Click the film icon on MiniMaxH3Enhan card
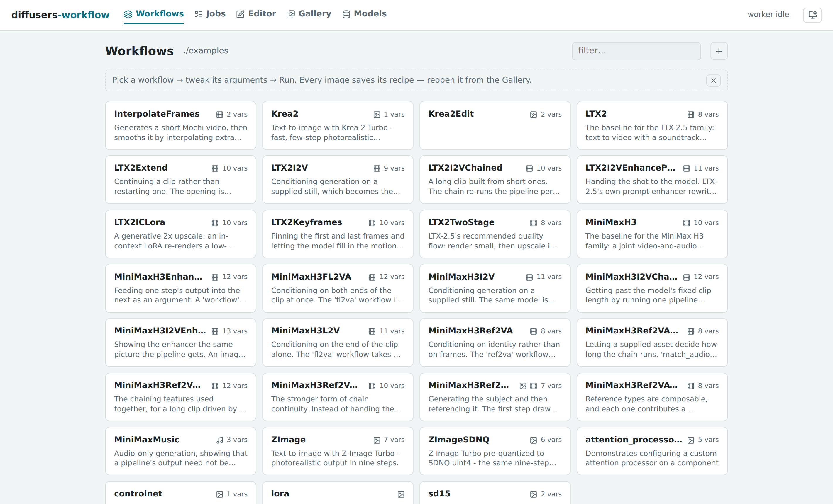Screen dimensions: 833x504 point(215,277)
